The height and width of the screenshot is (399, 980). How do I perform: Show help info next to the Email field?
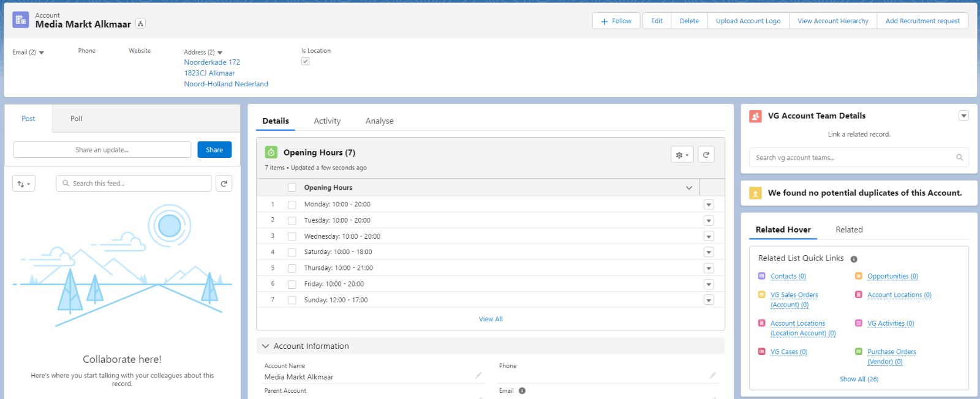522,391
